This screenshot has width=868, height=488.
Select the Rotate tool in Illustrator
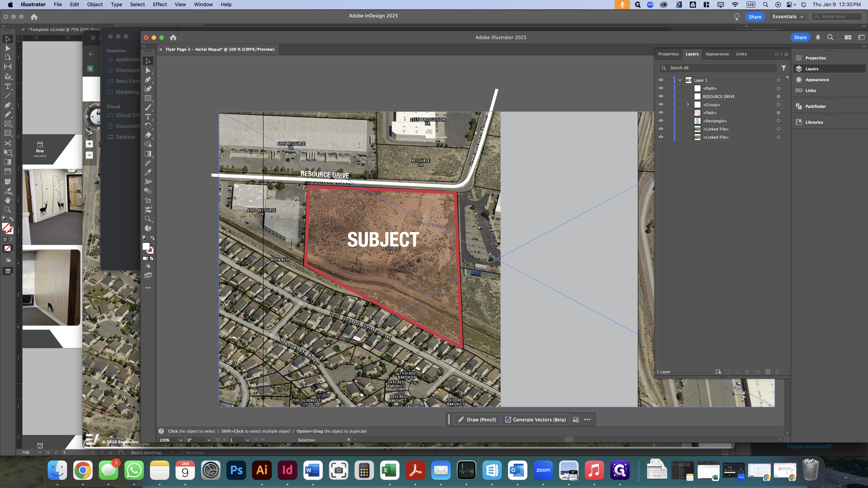click(x=148, y=126)
